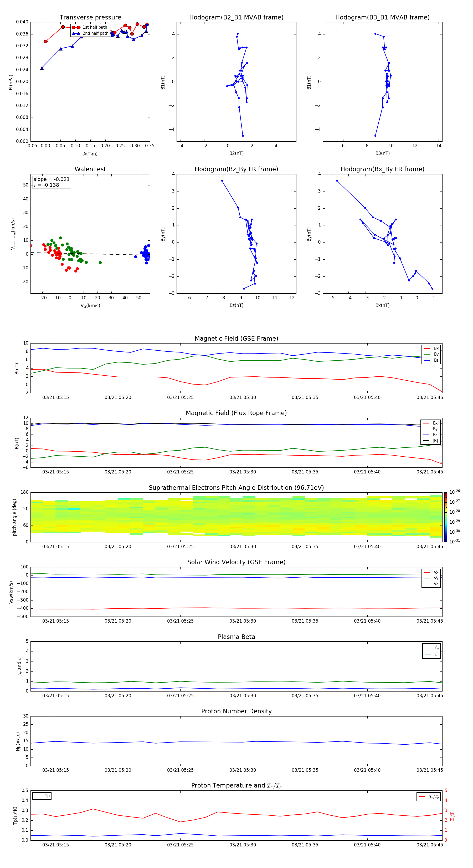Select the By' legend entry in Flux Rope panel
This screenshot has width=473, height=868.
click(431, 429)
